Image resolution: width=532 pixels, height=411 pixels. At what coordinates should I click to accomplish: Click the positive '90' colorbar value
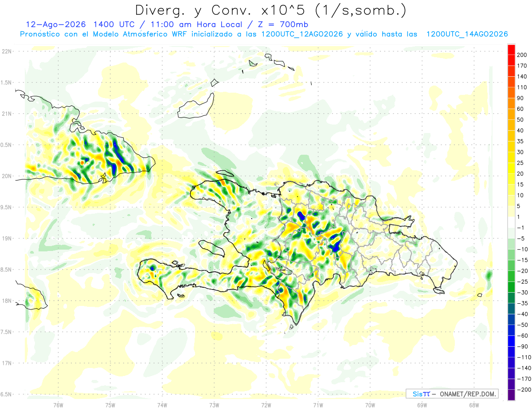[x=521, y=98]
